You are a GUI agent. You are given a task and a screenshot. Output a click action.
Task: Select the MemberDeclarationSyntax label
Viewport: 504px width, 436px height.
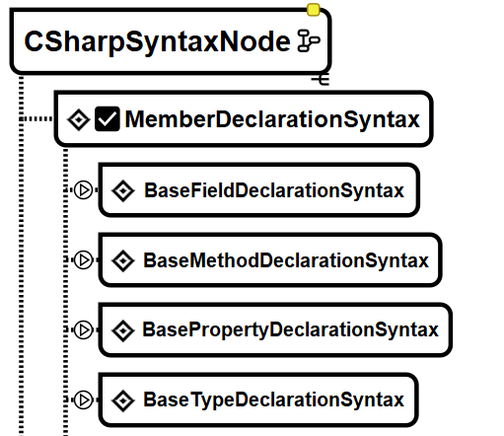(272, 119)
